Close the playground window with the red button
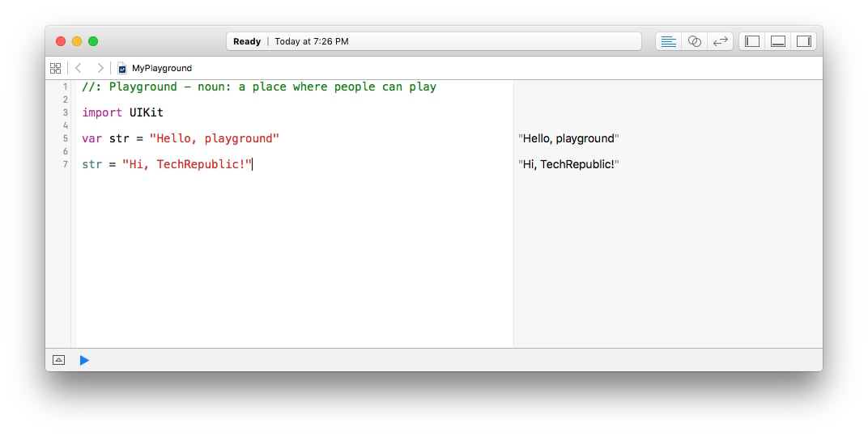The image size is (868, 436). coord(61,41)
